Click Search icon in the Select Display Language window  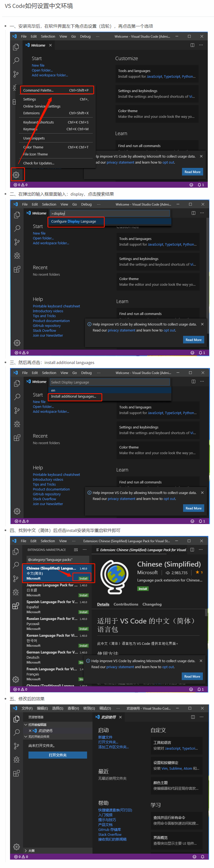click(x=17, y=397)
